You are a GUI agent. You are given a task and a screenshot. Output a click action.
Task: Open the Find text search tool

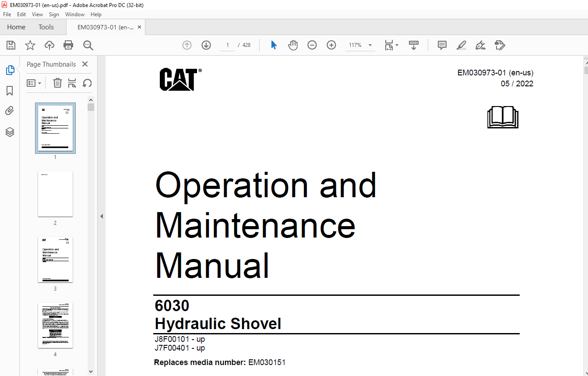[x=88, y=45]
